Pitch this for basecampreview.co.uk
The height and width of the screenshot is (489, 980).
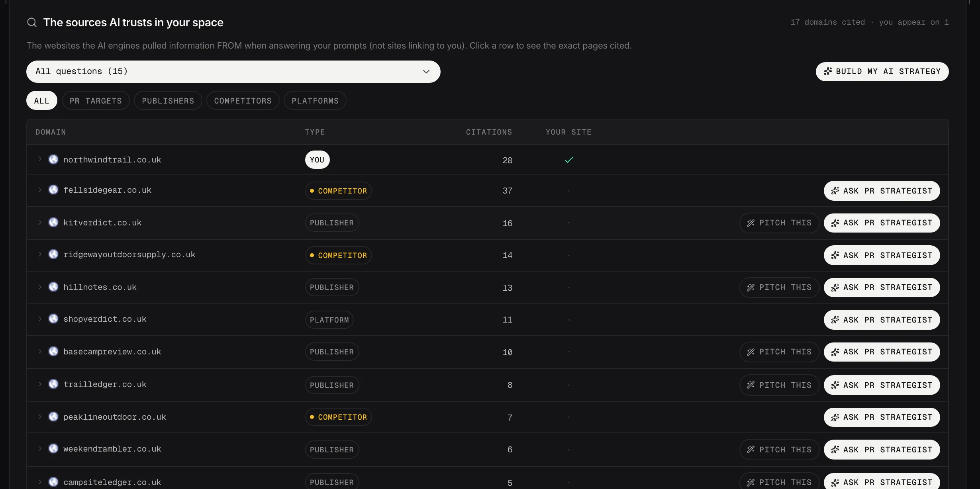tap(779, 352)
